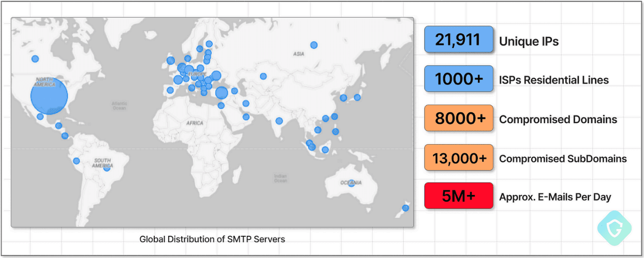The height and width of the screenshot is (258, 644).
Task: Click the large blue bubble over North America
Action: tap(49, 97)
